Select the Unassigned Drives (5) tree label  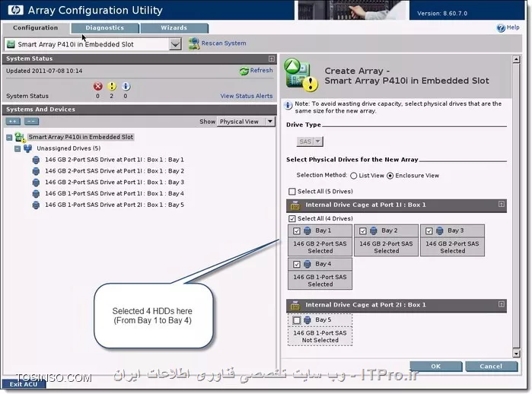(68, 148)
